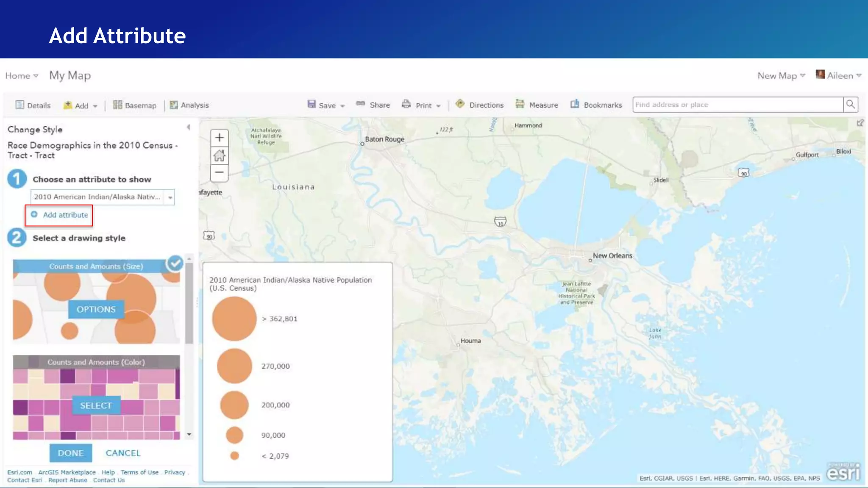Click the default extent home icon
868x488 pixels.
click(219, 155)
